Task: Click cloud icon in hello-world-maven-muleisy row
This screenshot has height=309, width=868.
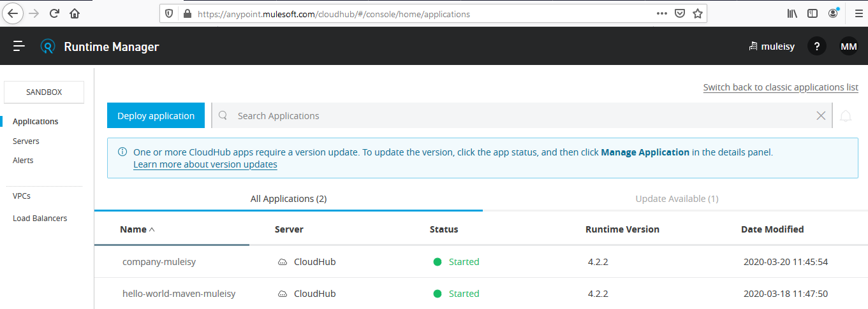Action: pyautogui.click(x=282, y=294)
